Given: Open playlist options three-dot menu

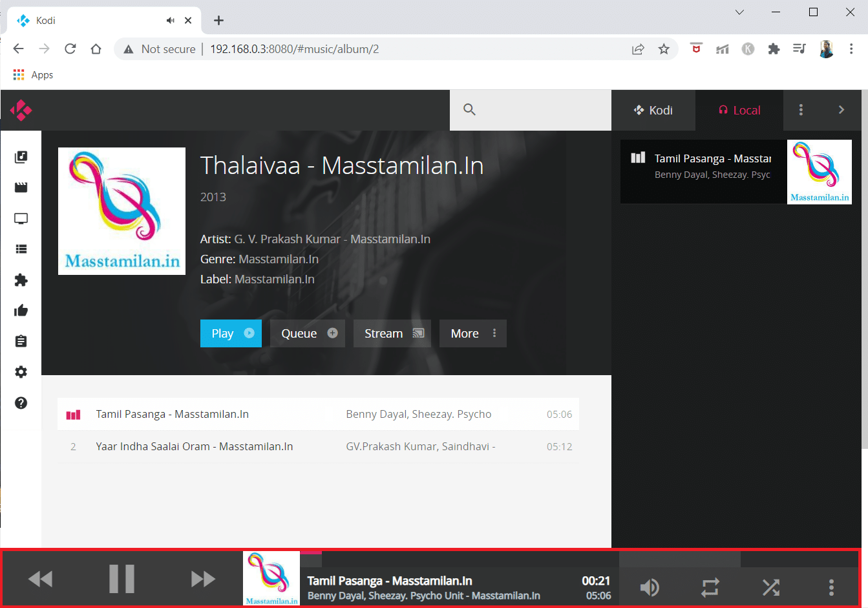Looking at the screenshot, I should [801, 110].
